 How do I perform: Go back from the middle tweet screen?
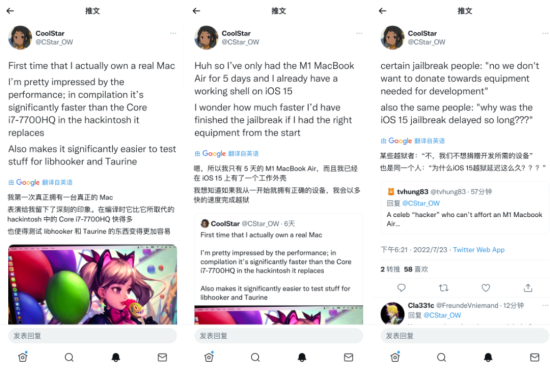click(196, 11)
